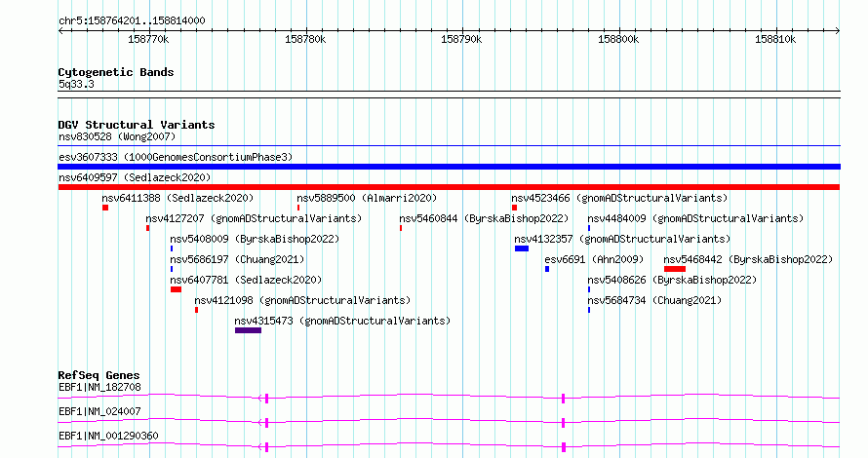The height and width of the screenshot is (458, 868).
Task: Select the blue esv3607333 variant bar
Action: pyautogui.click(x=449, y=167)
